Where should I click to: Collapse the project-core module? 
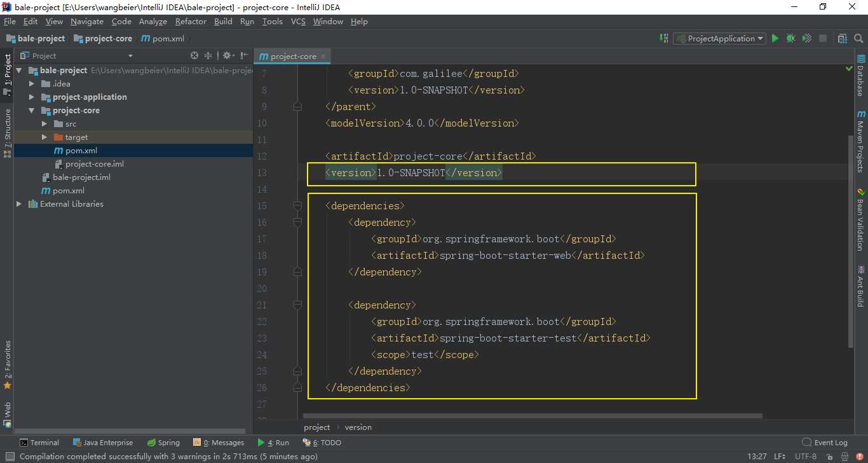(x=32, y=111)
